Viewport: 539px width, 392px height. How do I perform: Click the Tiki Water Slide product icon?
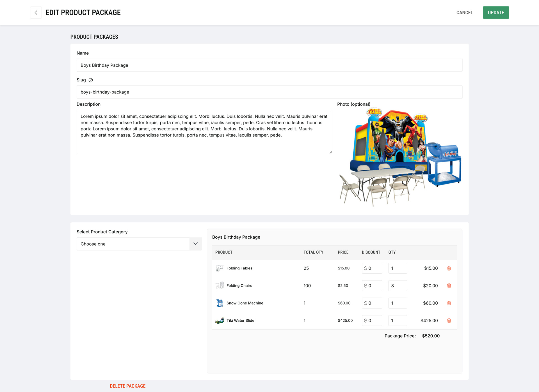pyautogui.click(x=220, y=320)
